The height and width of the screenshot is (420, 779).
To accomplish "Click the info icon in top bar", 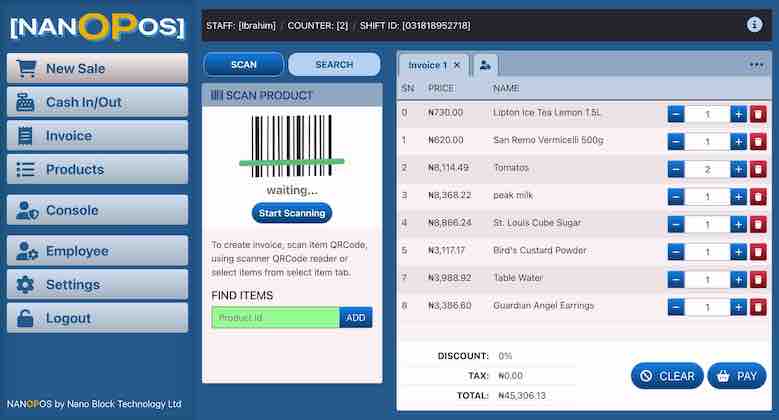I will coord(754,25).
